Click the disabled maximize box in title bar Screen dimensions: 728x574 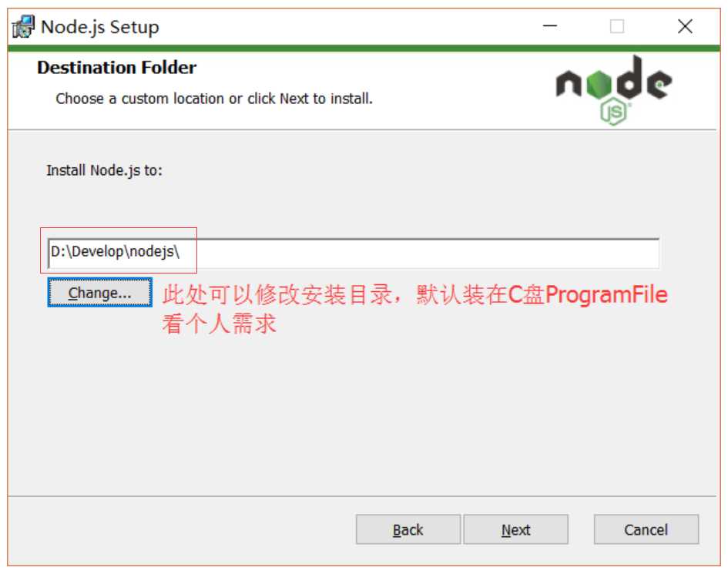pos(617,26)
